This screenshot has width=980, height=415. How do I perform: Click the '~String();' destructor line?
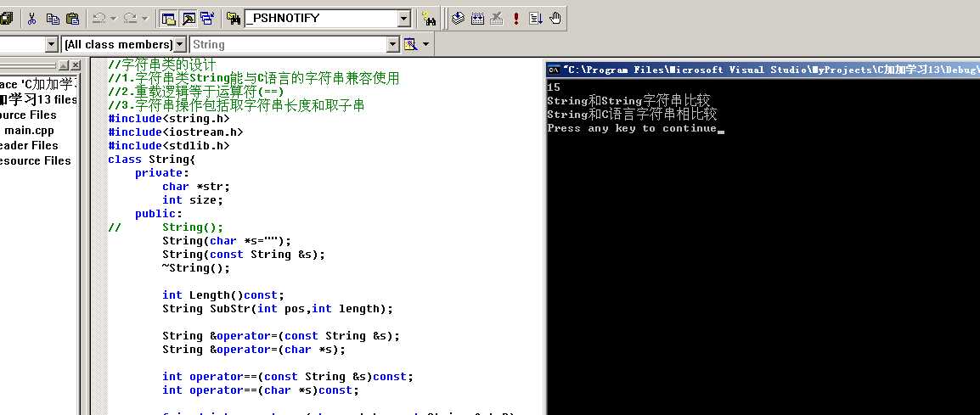click(196, 268)
